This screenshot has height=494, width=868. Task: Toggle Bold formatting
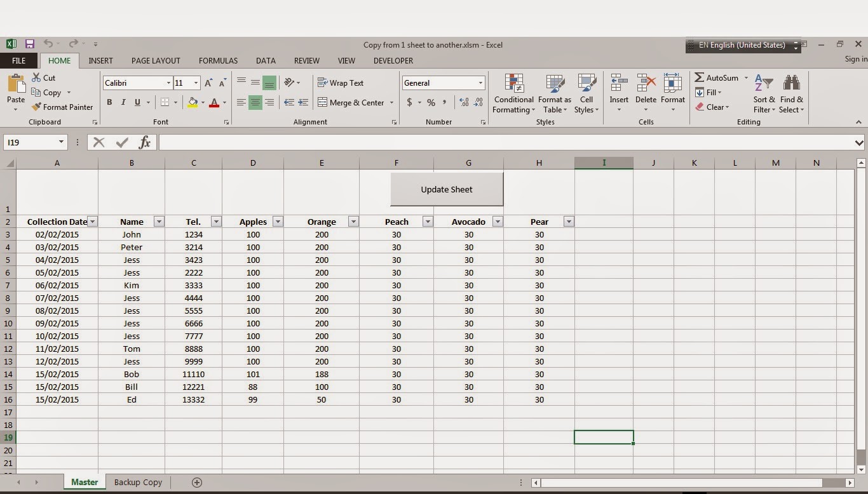click(x=109, y=102)
